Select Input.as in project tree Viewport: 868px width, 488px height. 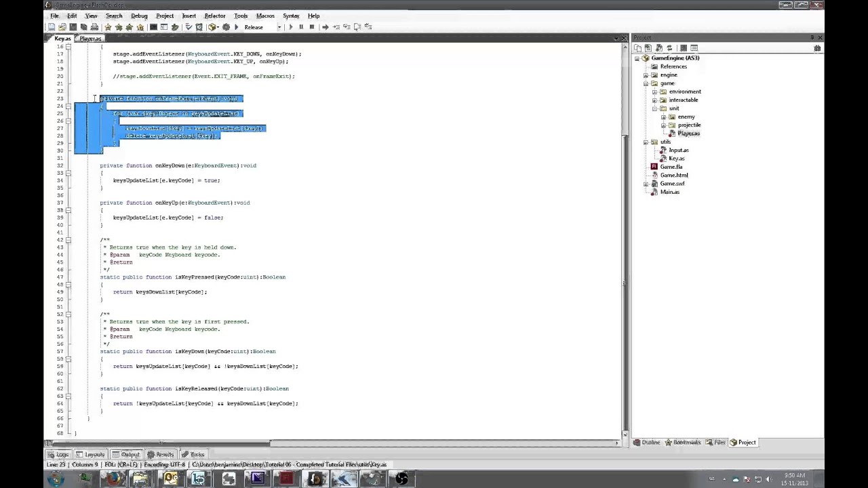pos(678,150)
